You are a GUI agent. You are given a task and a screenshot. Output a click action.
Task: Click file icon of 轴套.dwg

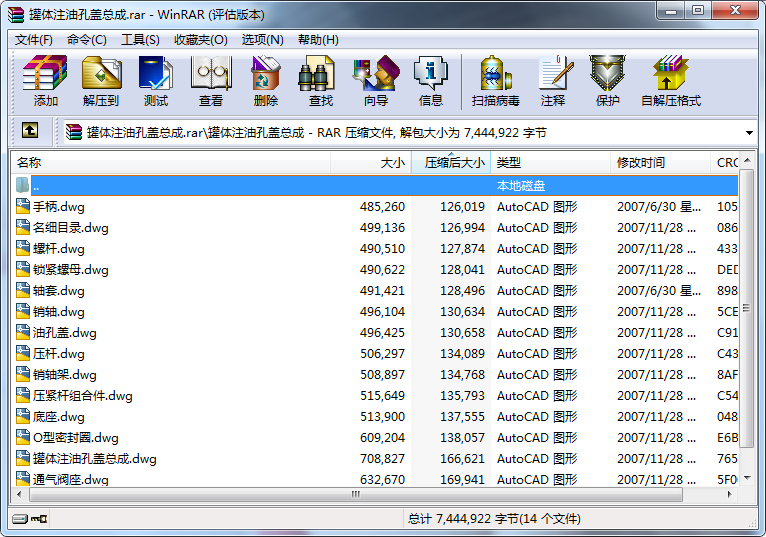[x=22, y=290]
